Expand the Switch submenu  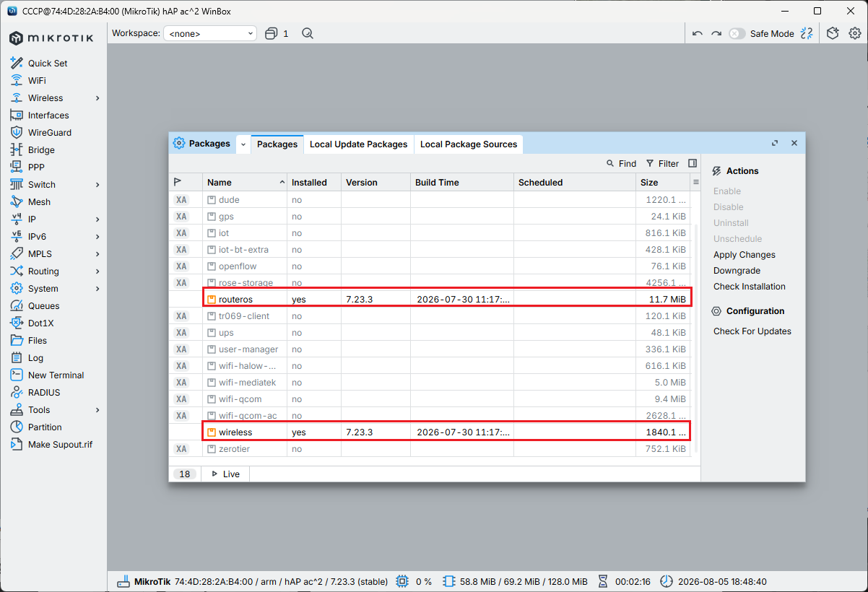(x=97, y=184)
